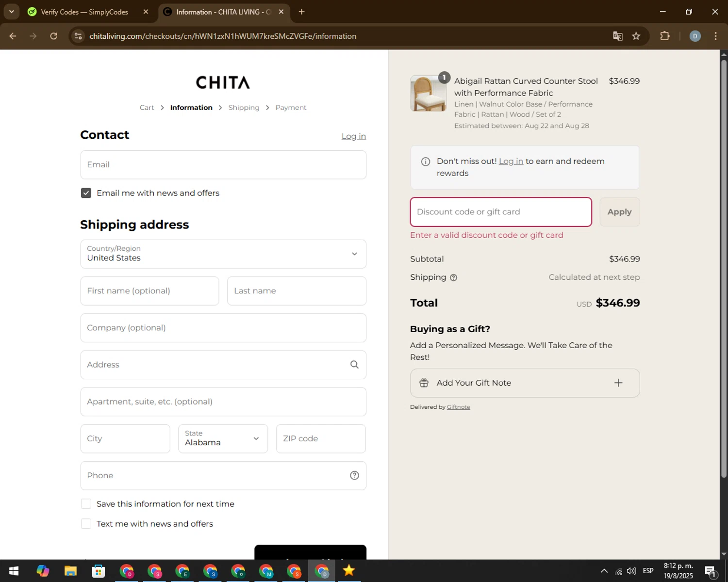Open the State dropdown showing Alabama
Screen dimensions: 728x582
coord(223,438)
